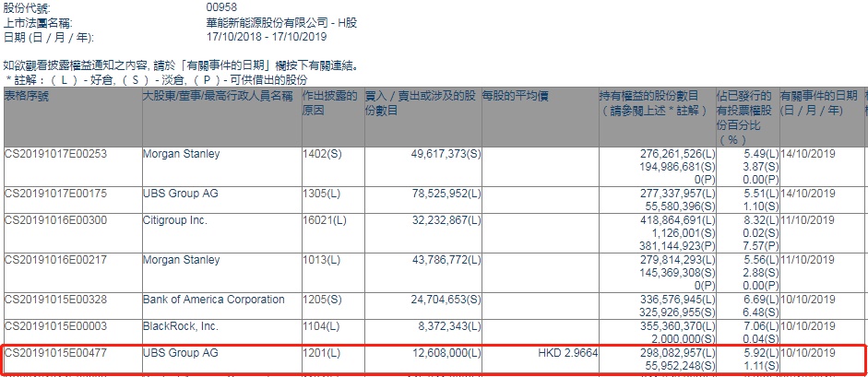The width and height of the screenshot is (868, 377).
Task: Click disclosure reason code 1104(L)
Action: (322, 326)
